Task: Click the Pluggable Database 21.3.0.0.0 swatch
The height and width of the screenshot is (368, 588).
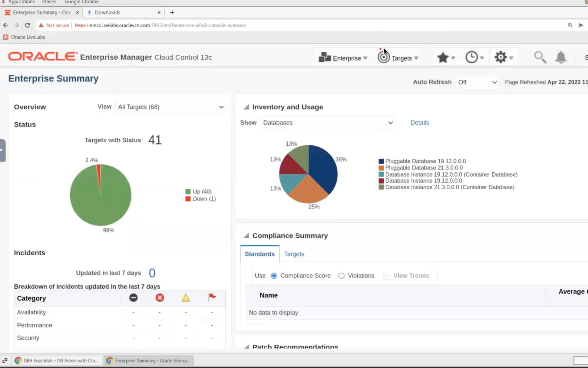Action: (381, 168)
